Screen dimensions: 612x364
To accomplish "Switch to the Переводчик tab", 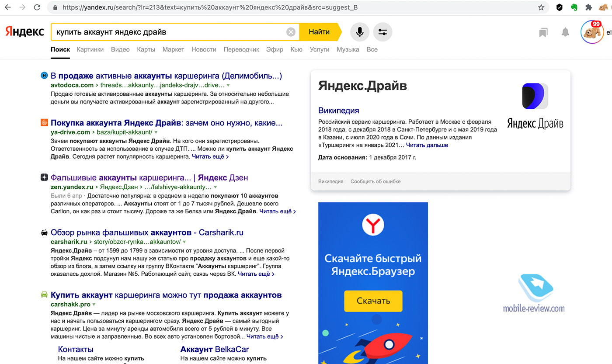I will [241, 49].
